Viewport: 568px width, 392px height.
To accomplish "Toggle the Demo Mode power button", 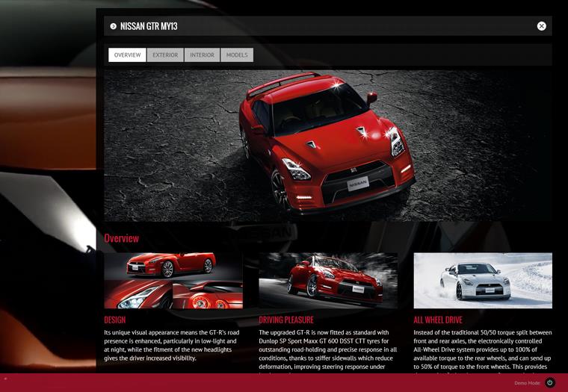I will (550, 383).
